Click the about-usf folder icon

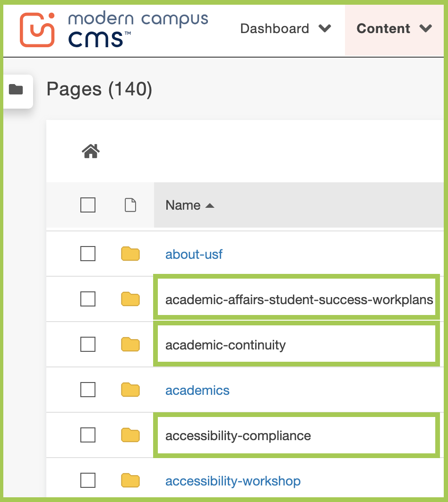pos(130,254)
